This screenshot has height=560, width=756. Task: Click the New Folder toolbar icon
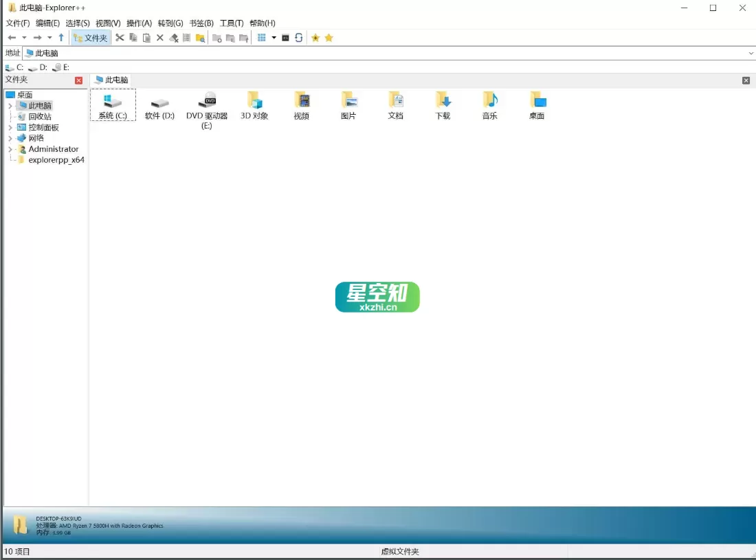click(x=216, y=38)
